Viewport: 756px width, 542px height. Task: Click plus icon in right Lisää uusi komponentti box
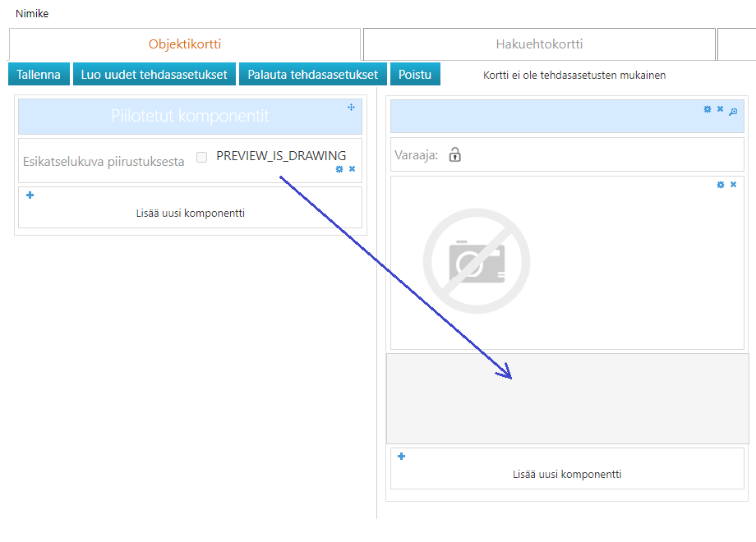point(402,457)
